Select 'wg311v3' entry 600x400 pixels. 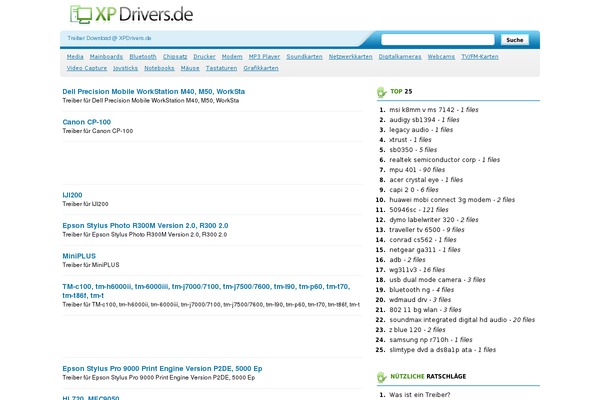point(403,270)
